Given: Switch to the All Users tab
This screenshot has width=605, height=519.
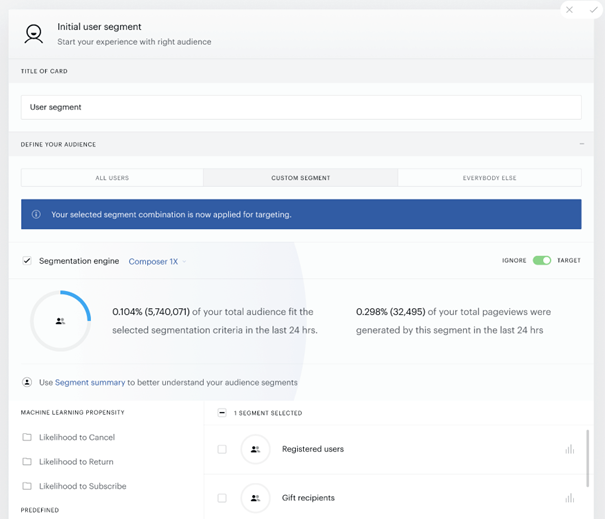Looking at the screenshot, I should pyautogui.click(x=112, y=178).
